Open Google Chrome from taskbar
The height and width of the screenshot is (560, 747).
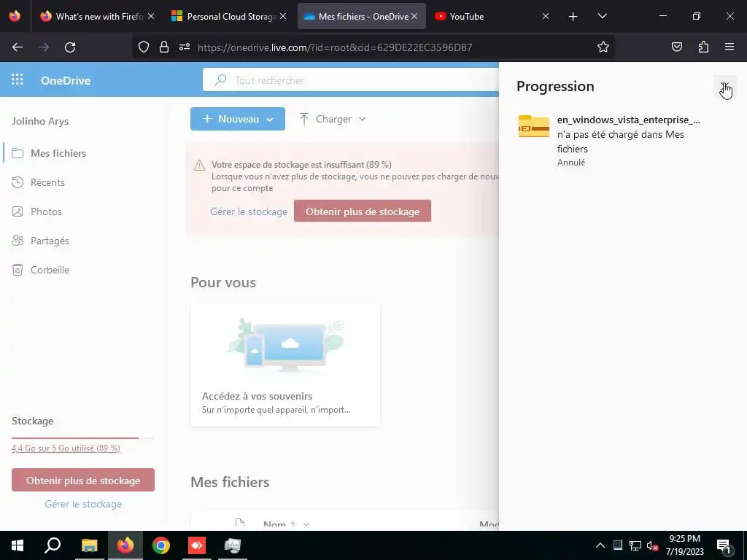161,545
